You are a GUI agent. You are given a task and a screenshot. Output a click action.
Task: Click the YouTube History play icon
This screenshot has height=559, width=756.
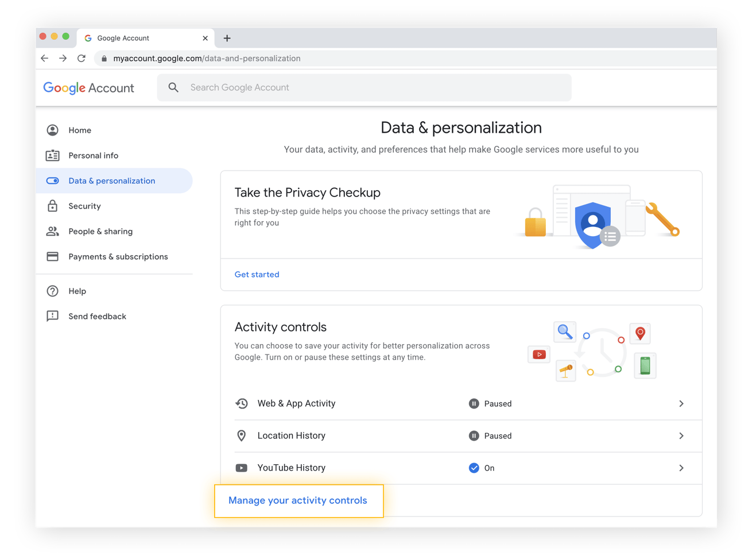pos(242,468)
